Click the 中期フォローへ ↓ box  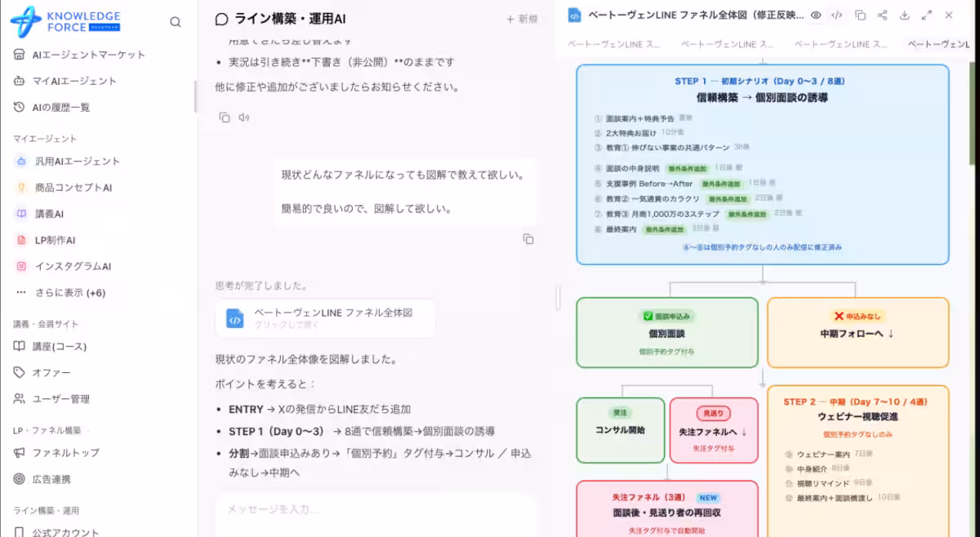point(857,333)
